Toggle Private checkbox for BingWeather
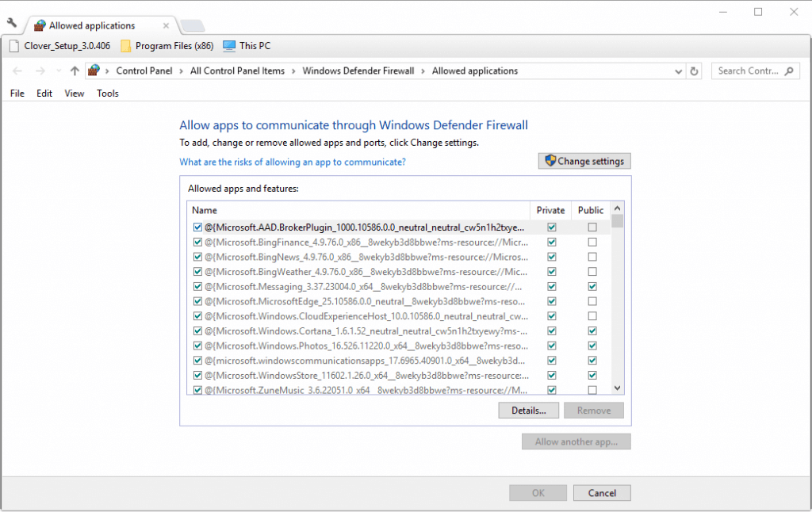Screen dimensions: 812x512 tap(552, 271)
